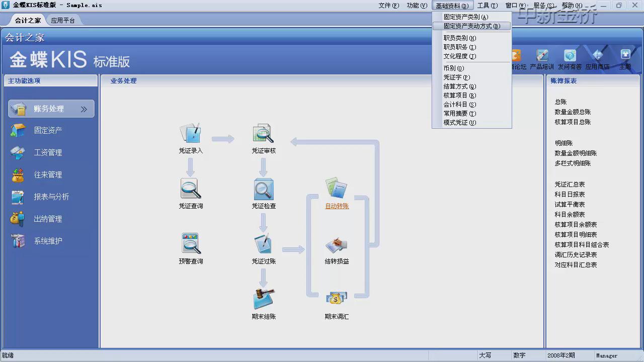Open the 凭证审核 voucher audit icon
The width and height of the screenshot is (644, 362).
pos(263,133)
